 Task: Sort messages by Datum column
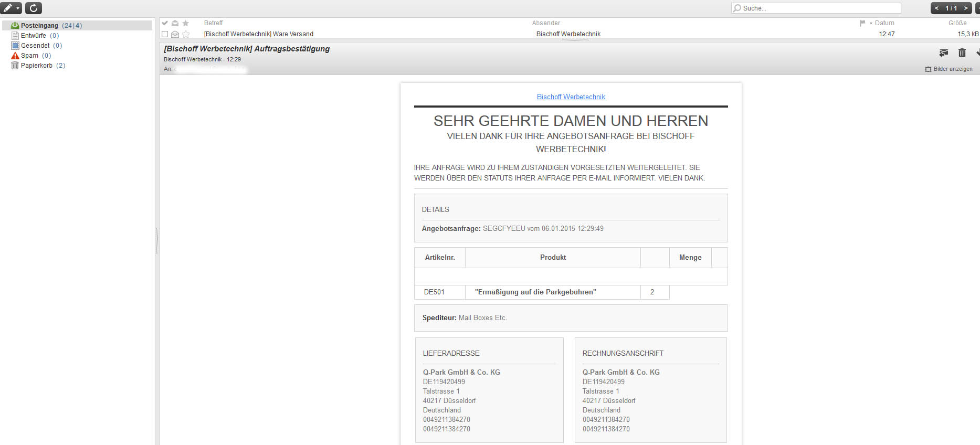[x=884, y=23]
